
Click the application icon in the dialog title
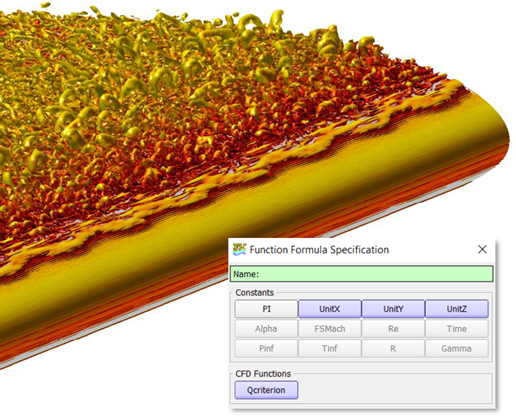[239, 249]
